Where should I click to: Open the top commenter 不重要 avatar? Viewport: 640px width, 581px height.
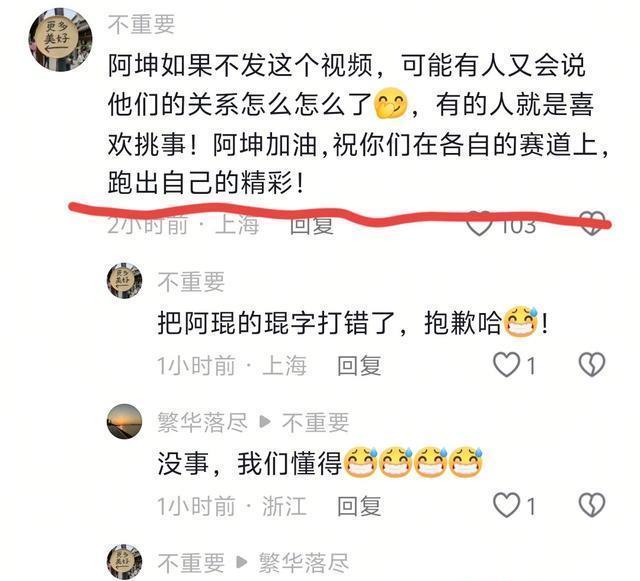(60, 40)
